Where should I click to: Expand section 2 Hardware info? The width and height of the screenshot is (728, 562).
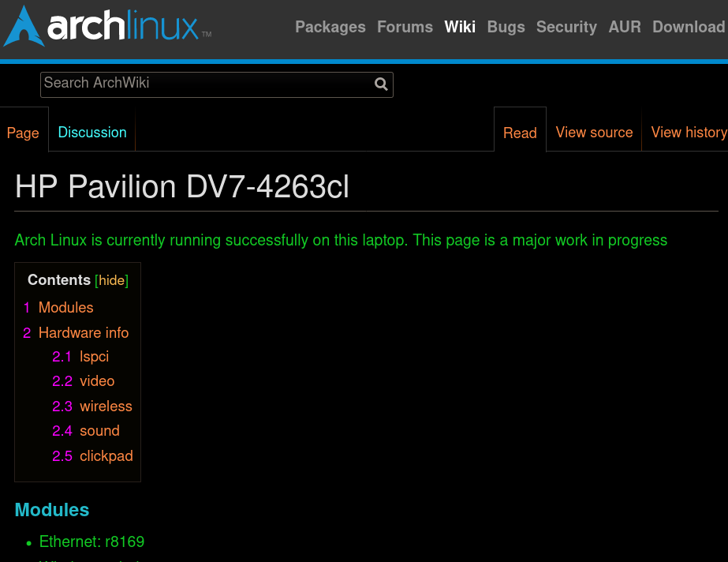[83, 333]
